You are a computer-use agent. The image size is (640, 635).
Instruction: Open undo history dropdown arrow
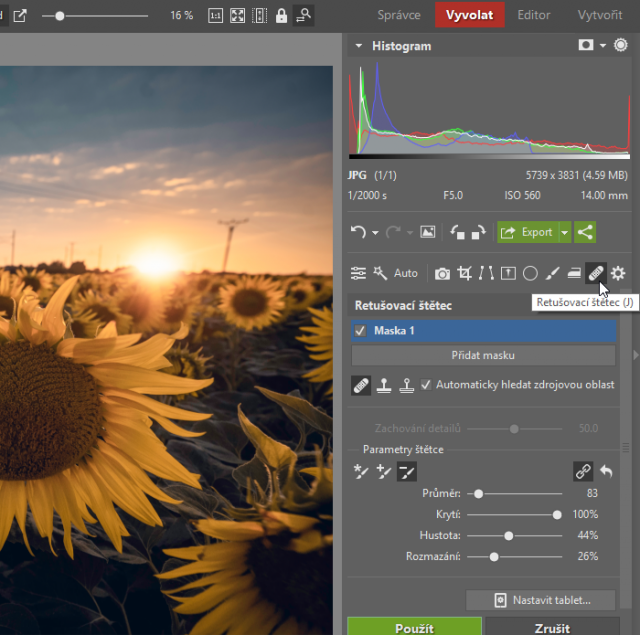point(375,233)
